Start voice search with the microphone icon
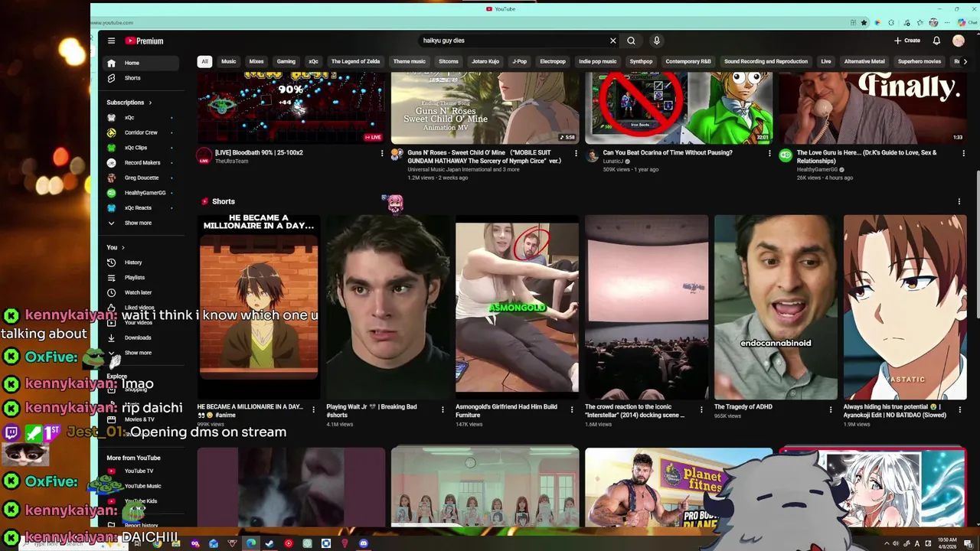 [656, 41]
